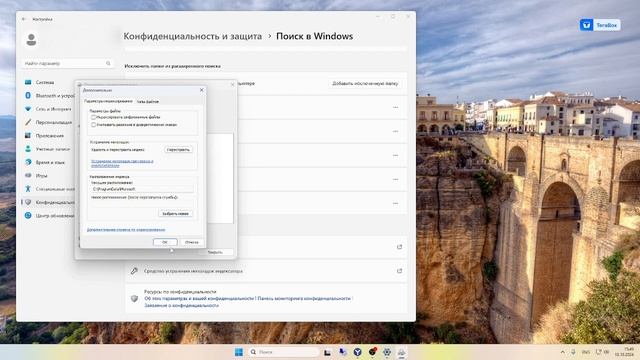The width and height of the screenshot is (640, 360).
Task: Go back with the Settings back arrow
Action: pos(24,19)
